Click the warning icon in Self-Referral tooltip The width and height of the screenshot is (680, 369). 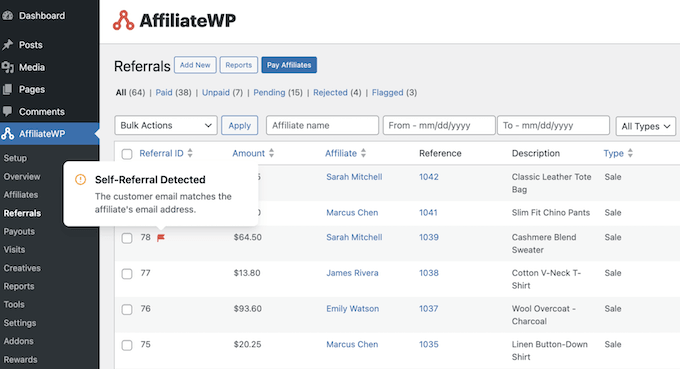point(81,180)
